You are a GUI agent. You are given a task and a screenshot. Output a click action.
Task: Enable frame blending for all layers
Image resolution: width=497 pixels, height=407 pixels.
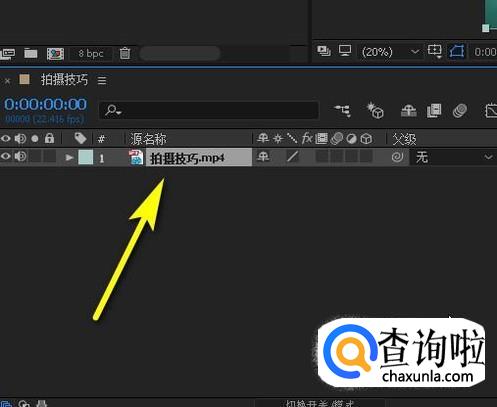tap(434, 111)
